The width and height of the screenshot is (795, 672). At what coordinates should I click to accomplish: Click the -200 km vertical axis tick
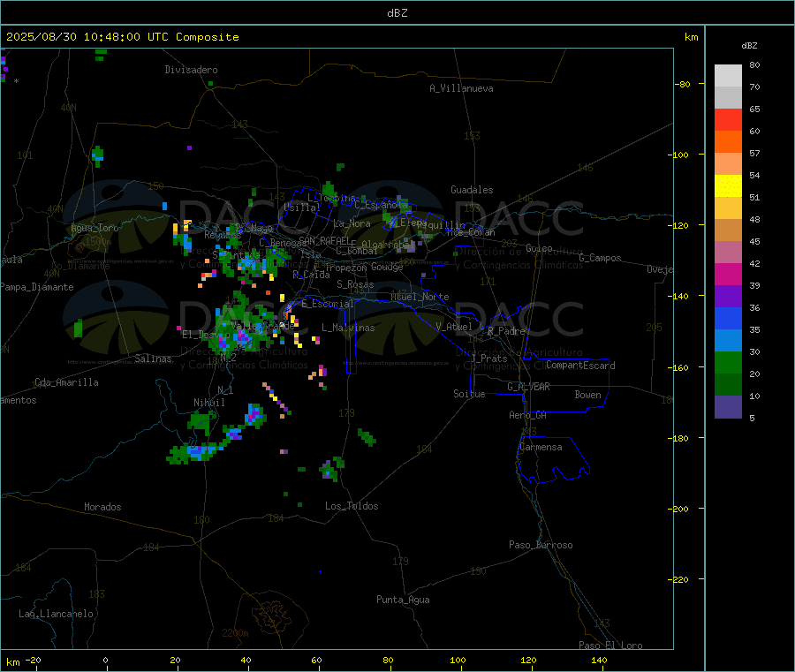click(678, 509)
